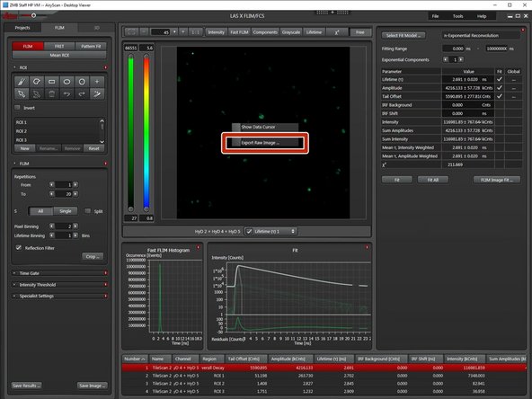Choose Show Data Cursor from context menu
This screenshot has width=532, height=399.
point(265,127)
